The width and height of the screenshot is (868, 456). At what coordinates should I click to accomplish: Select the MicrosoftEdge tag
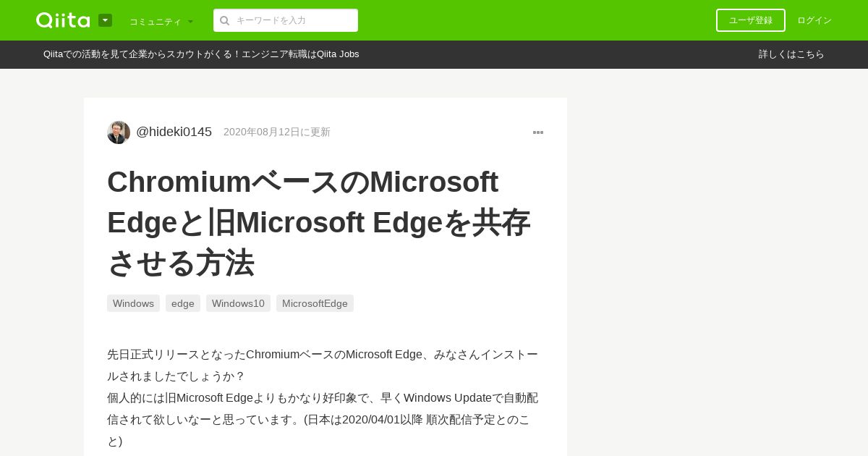[315, 303]
